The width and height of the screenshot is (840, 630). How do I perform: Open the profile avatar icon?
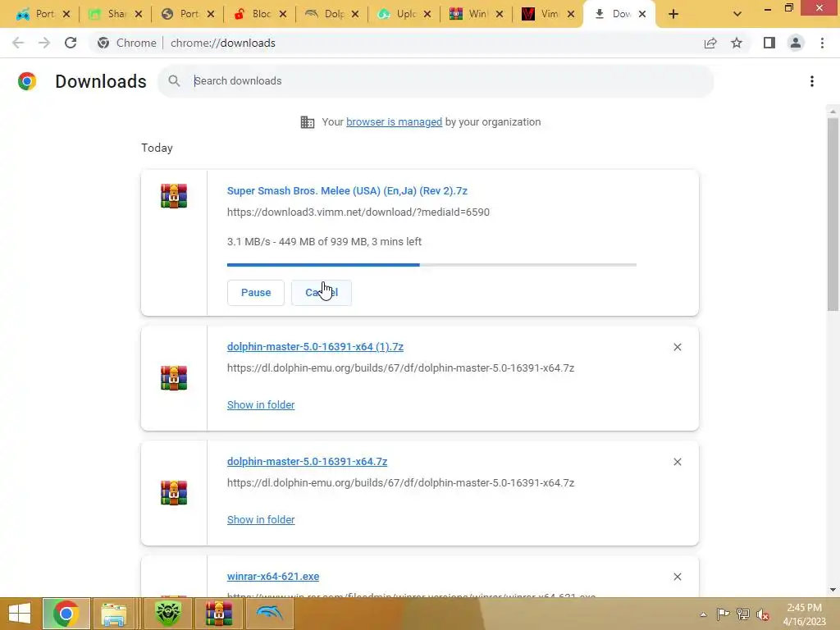click(x=796, y=43)
